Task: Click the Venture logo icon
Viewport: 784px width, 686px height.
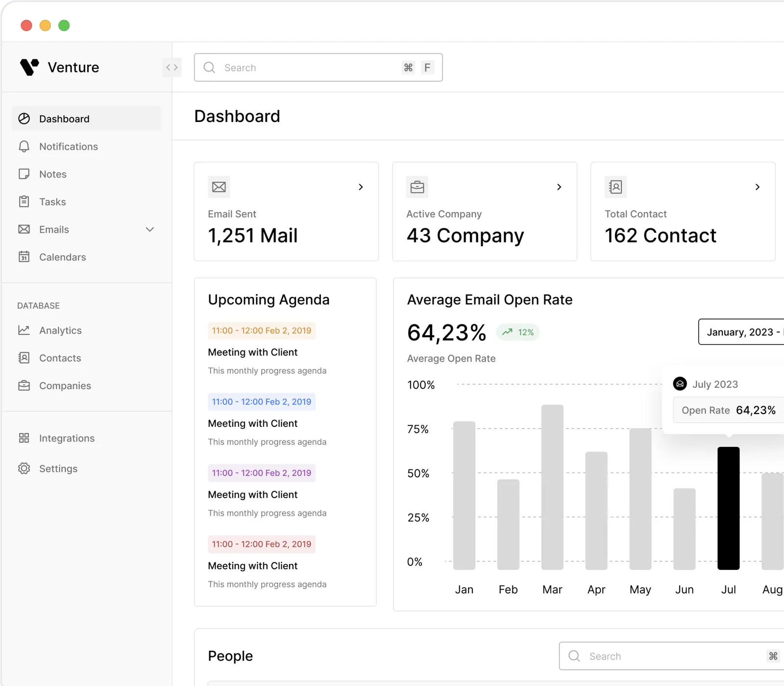Action: pyautogui.click(x=29, y=67)
